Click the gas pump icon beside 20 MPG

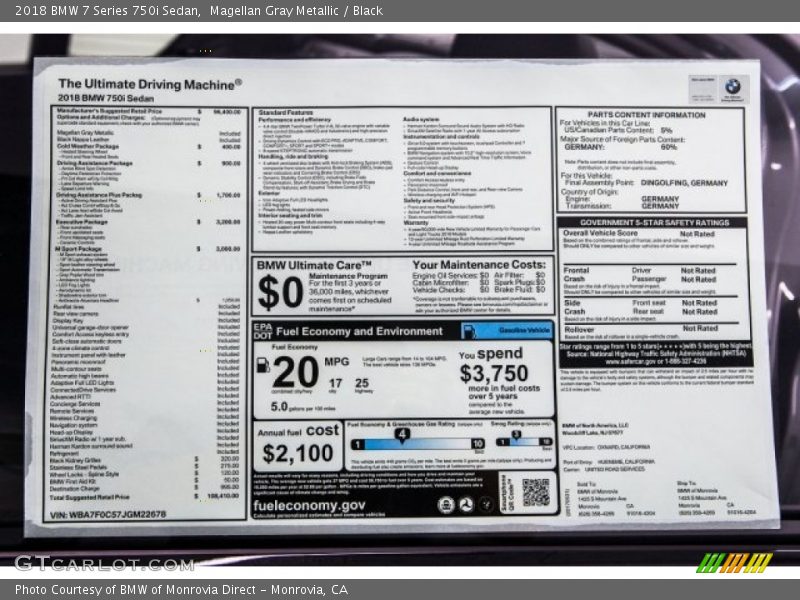[x=262, y=364]
